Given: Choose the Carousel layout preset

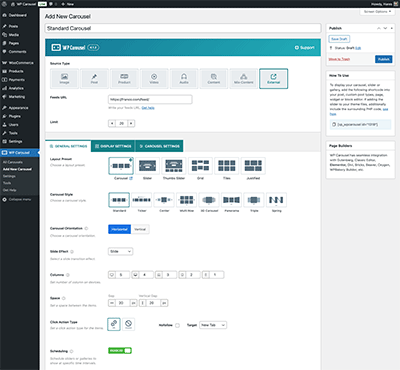Looking at the screenshot, I should [121, 166].
